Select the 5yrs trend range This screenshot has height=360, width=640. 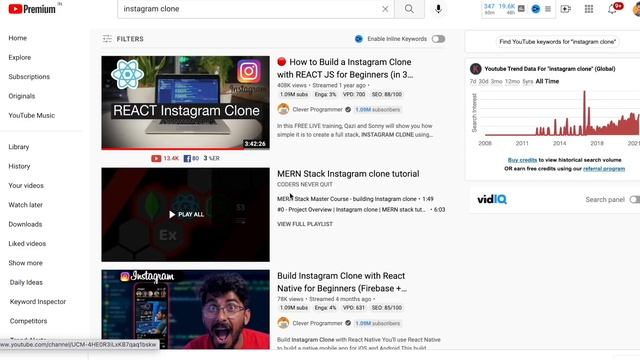point(528,81)
